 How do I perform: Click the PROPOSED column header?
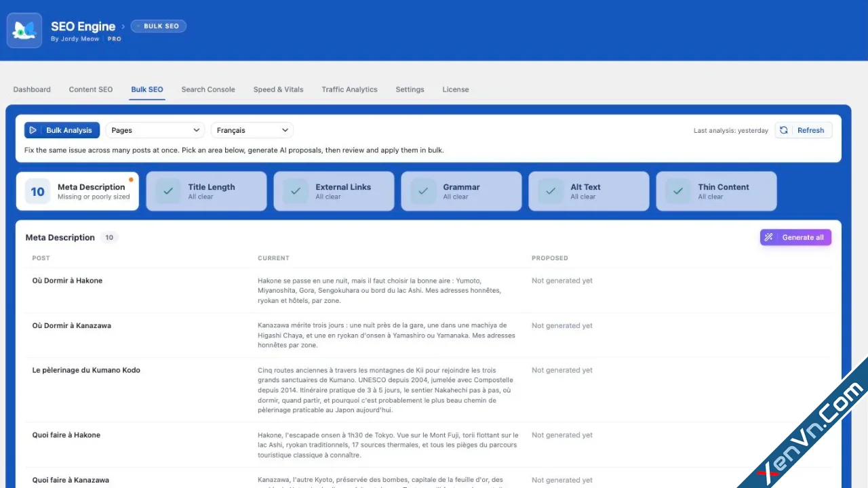(550, 258)
